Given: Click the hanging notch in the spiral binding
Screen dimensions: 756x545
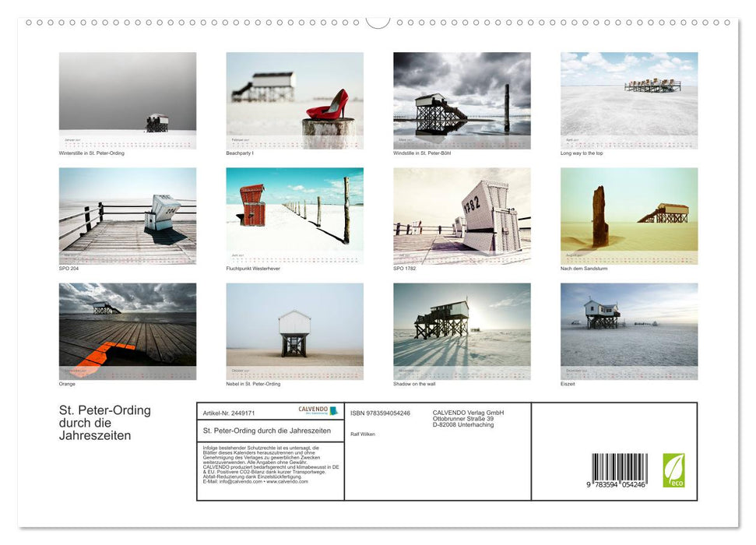Looking at the screenshot, I should click(378, 23).
